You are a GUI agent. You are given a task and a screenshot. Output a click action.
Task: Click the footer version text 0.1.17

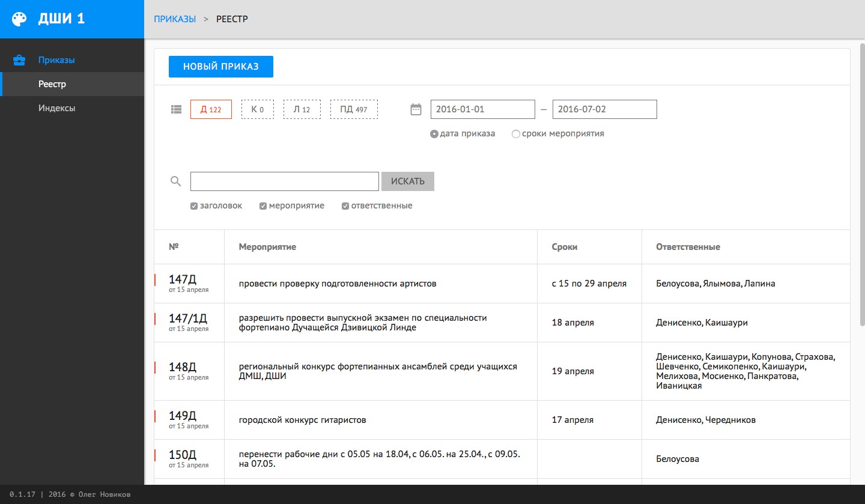pos(23,494)
